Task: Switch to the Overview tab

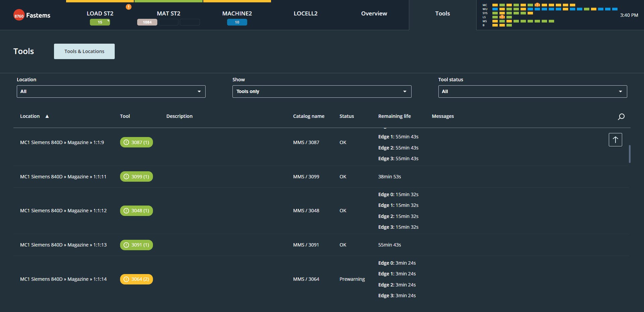Action: click(x=374, y=13)
